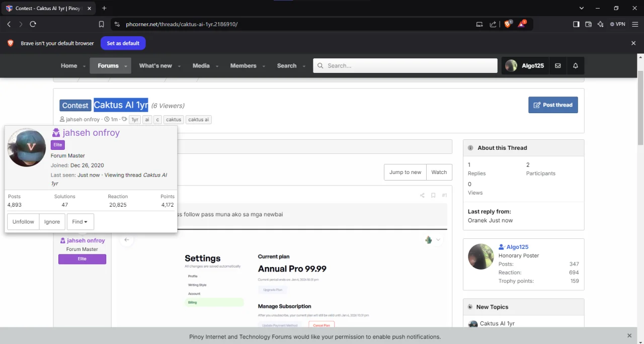Open the Brave Rewards triangle icon
The width and height of the screenshot is (644, 344).
pyautogui.click(x=522, y=24)
